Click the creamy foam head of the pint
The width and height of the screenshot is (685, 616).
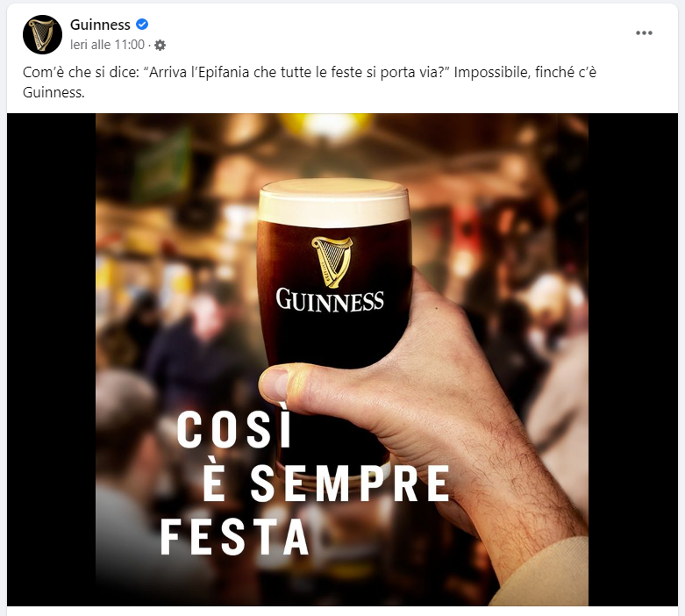pos(334,202)
